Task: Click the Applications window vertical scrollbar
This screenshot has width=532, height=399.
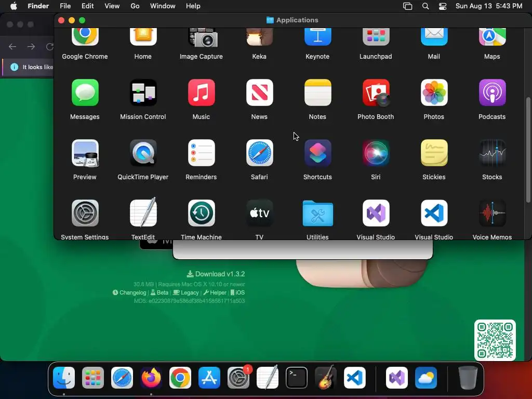Action: pyautogui.click(x=528, y=150)
